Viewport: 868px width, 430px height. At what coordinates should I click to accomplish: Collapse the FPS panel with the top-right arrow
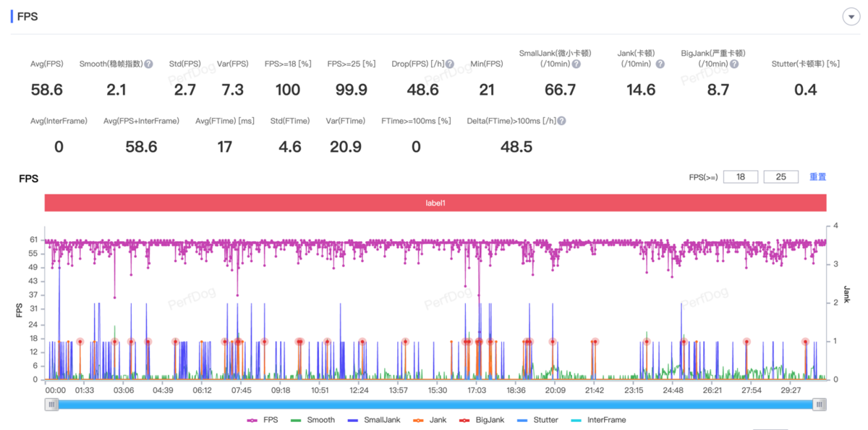pyautogui.click(x=850, y=17)
